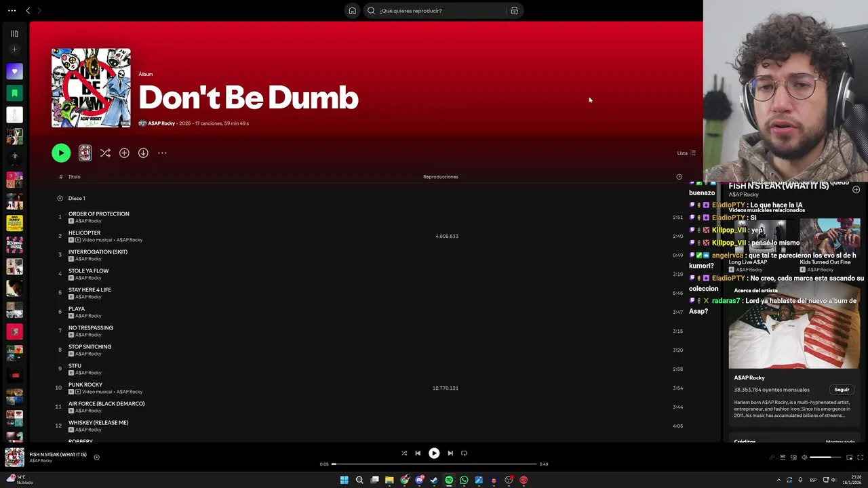
Task: Download the Don't Be Dumb album
Action: pyautogui.click(x=143, y=153)
